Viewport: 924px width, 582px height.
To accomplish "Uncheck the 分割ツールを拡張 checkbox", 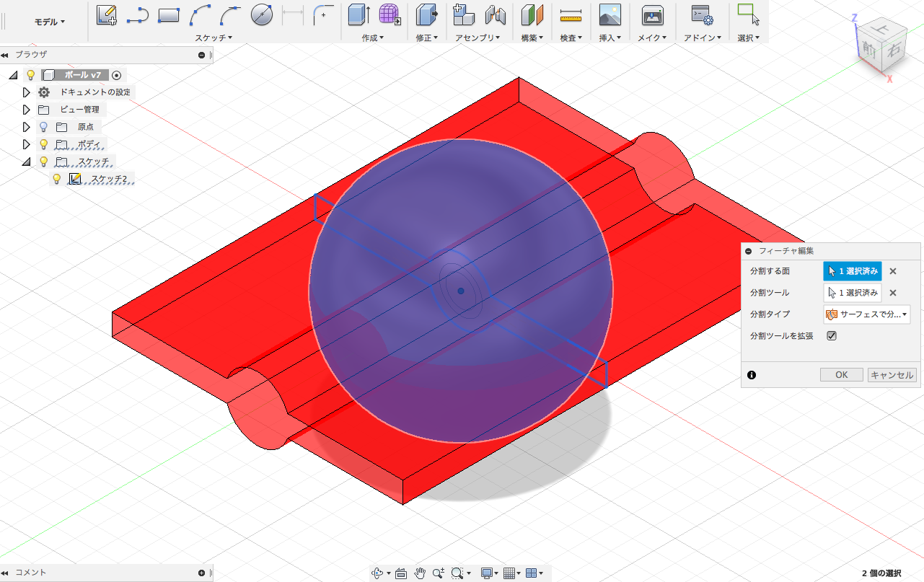I will [x=832, y=336].
